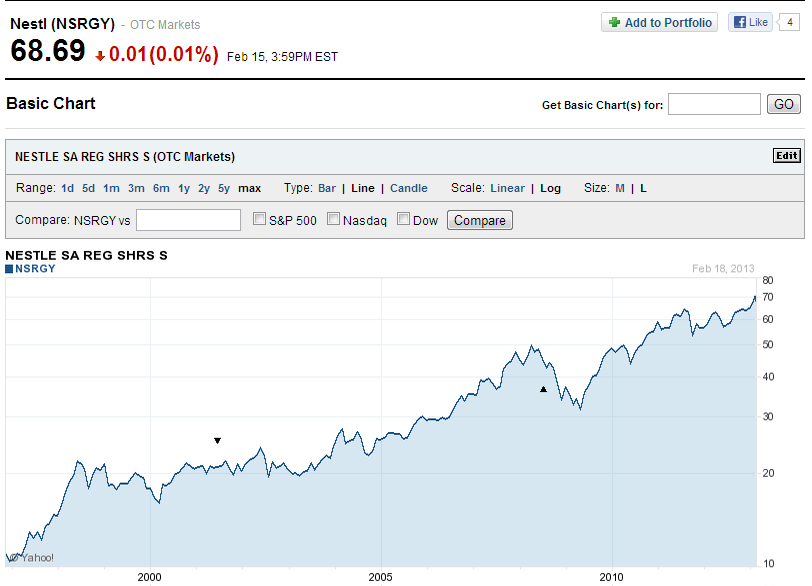Image resolution: width=812 pixels, height=586 pixels.
Task: Click the 68.69 stock price
Action: pyautogui.click(x=48, y=51)
